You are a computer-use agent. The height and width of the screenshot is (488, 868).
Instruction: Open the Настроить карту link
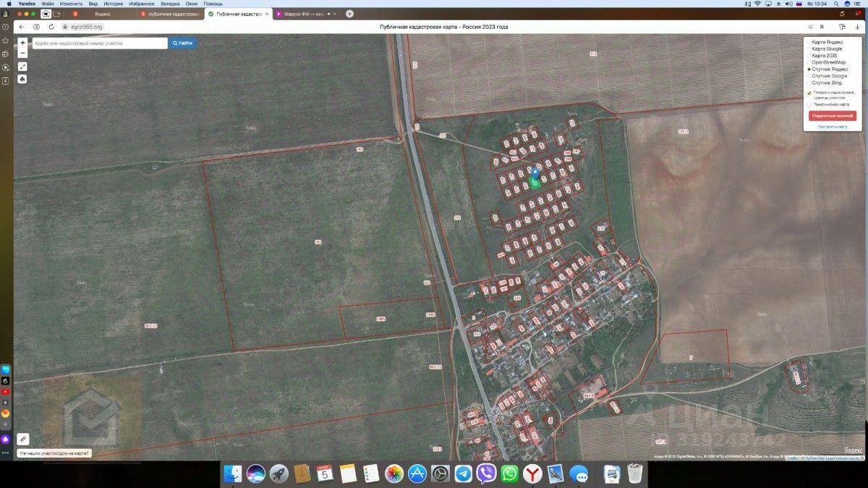[x=832, y=127]
